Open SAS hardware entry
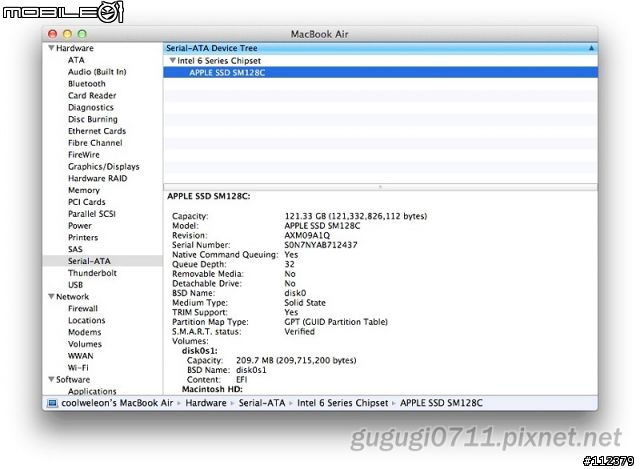Viewport: 640px width, 469px height. click(x=75, y=249)
